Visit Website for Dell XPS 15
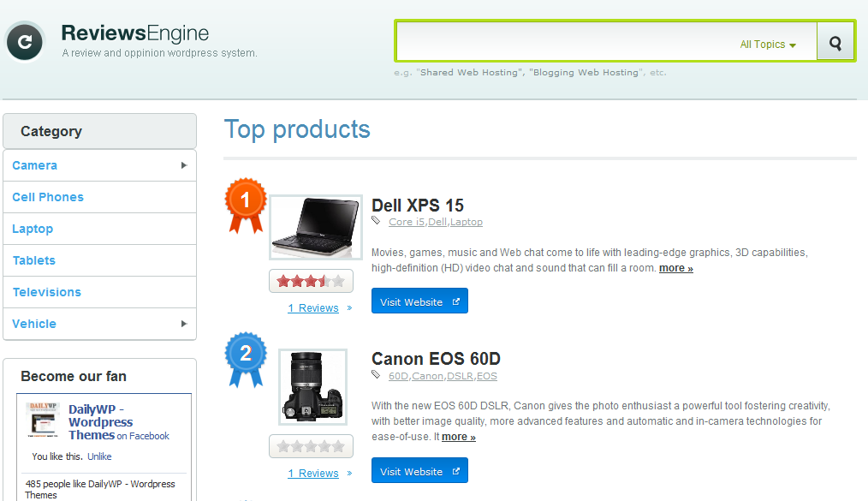This screenshot has width=868, height=501. coord(419,301)
